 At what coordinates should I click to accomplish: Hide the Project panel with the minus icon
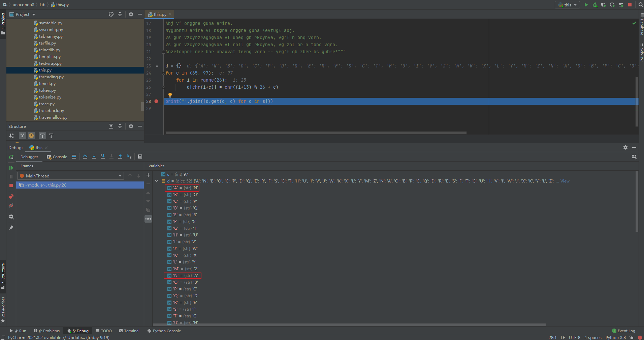pyautogui.click(x=140, y=14)
